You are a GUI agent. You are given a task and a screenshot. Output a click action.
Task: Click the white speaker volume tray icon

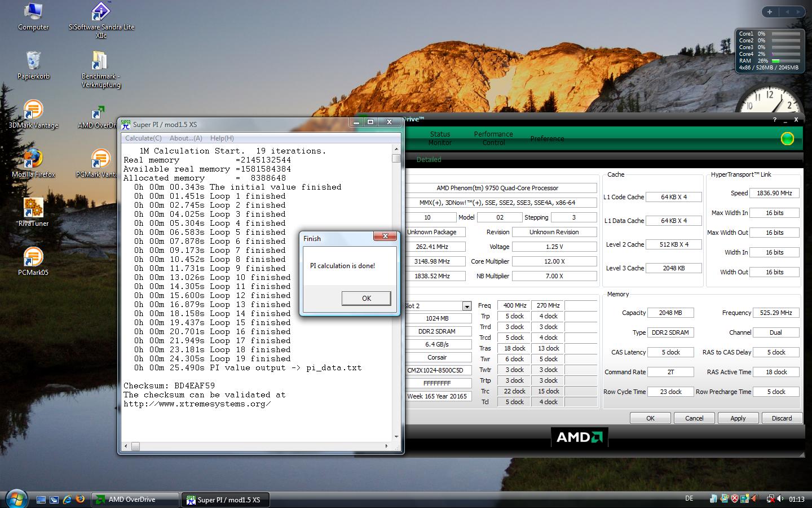[x=780, y=499]
